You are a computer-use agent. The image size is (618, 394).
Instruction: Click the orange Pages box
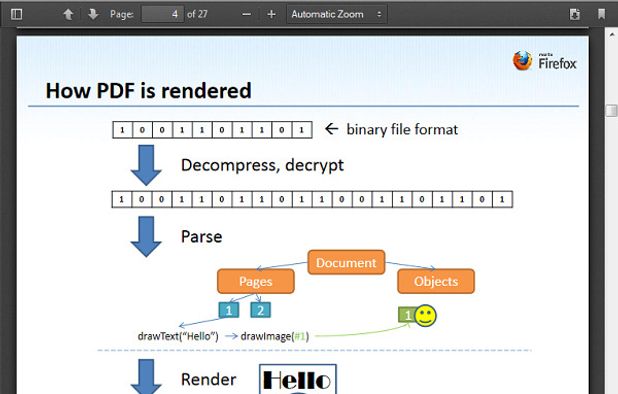click(256, 281)
